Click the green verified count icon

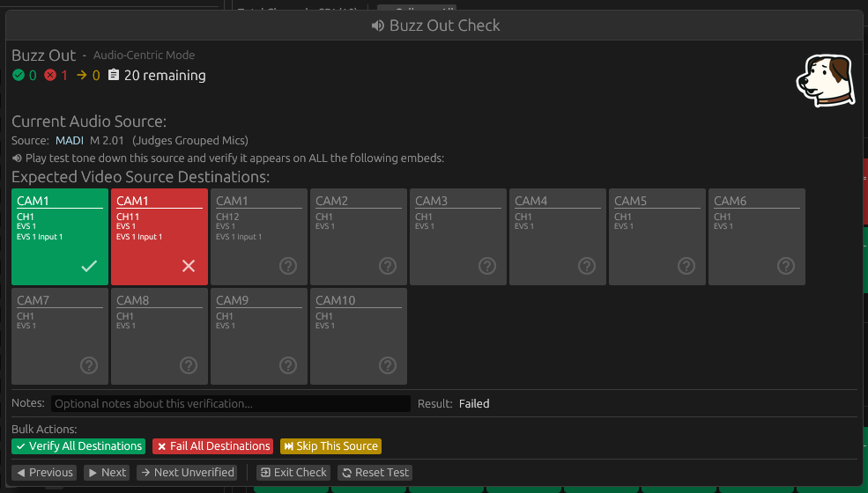19,75
